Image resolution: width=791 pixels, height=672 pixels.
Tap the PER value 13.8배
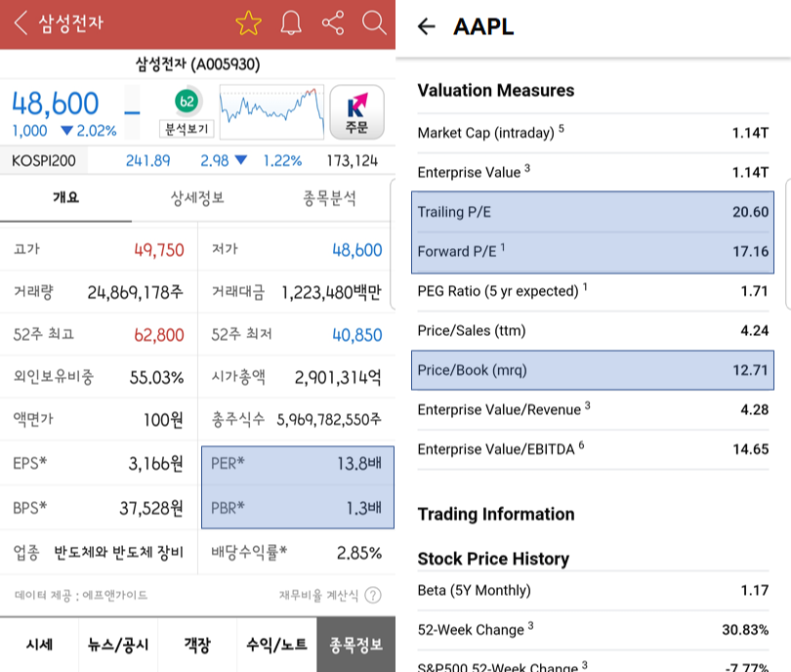pyautogui.click(x=359, y=463)
